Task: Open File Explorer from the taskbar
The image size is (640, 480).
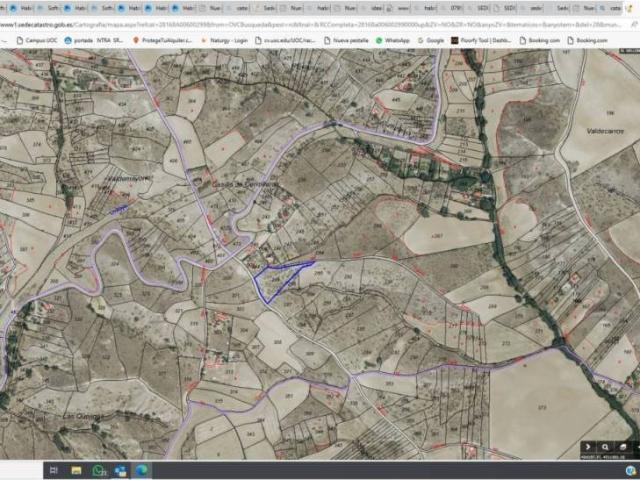Action: click(x=76, y=470)
